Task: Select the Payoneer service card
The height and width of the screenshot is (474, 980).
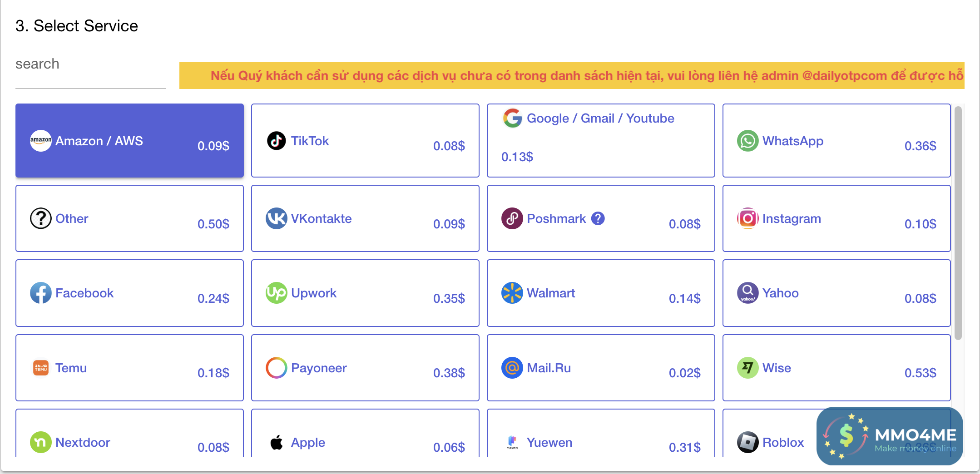Action: pos(365,368)
